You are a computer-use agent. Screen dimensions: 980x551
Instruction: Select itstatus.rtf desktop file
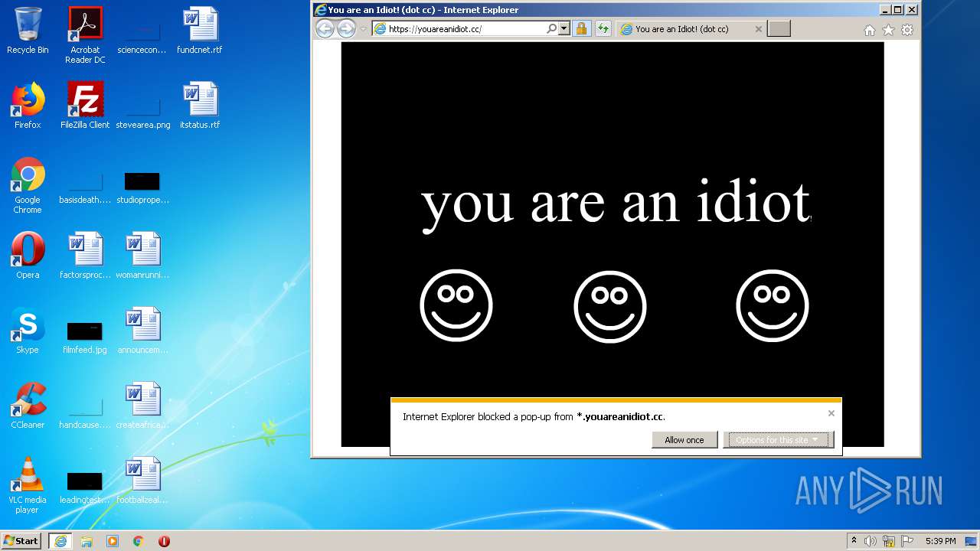(199, 106)
